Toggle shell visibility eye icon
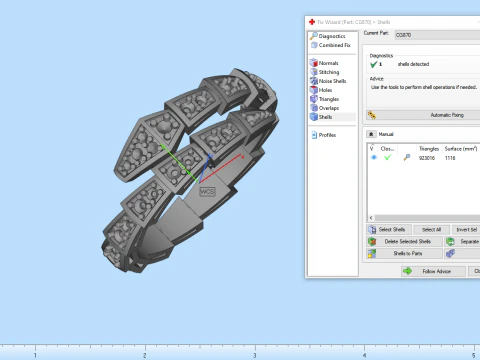 coord(373,158)
